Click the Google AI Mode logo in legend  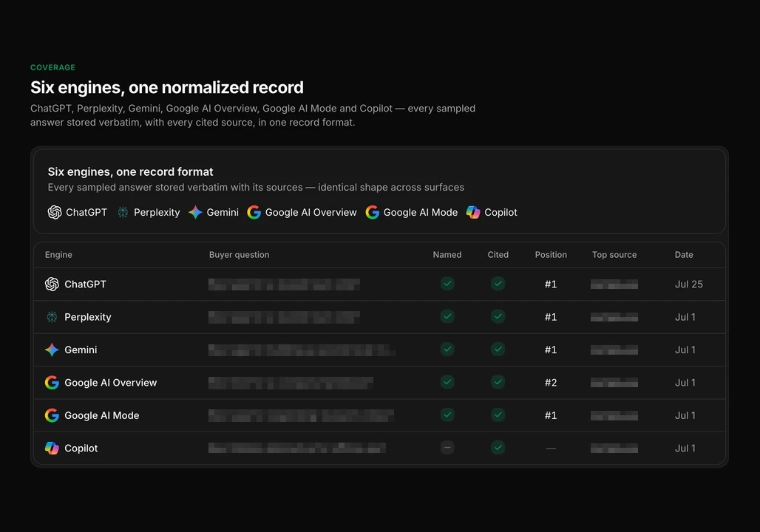click(x=373, y=212)
